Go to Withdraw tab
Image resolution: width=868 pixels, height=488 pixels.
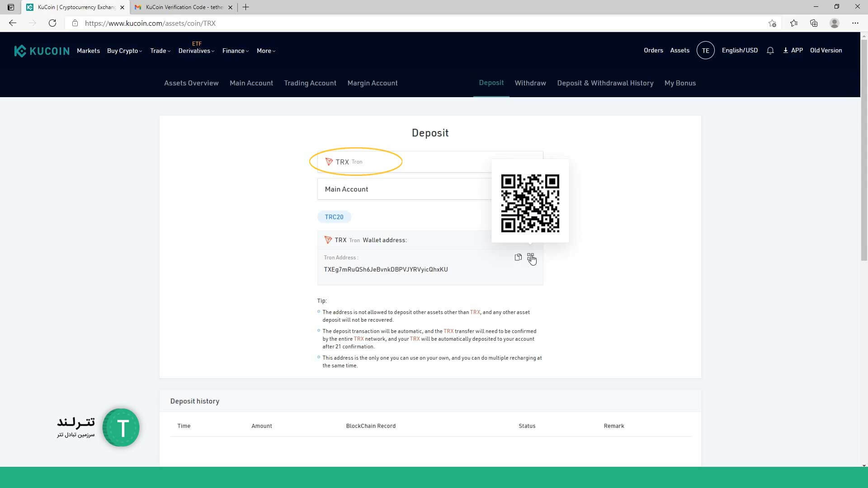click(530, 83)
